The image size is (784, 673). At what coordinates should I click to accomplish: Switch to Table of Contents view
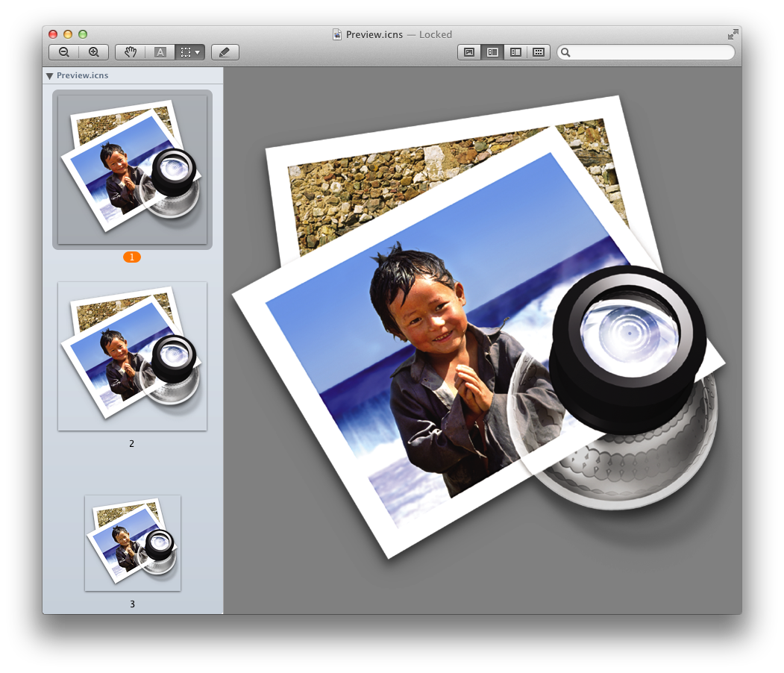[x=515, y=52]
